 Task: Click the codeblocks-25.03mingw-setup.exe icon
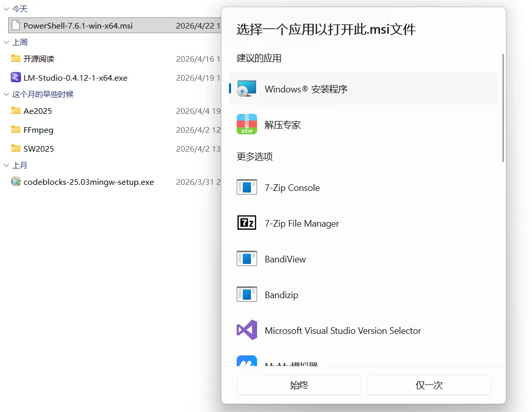[x=16, y=182]
